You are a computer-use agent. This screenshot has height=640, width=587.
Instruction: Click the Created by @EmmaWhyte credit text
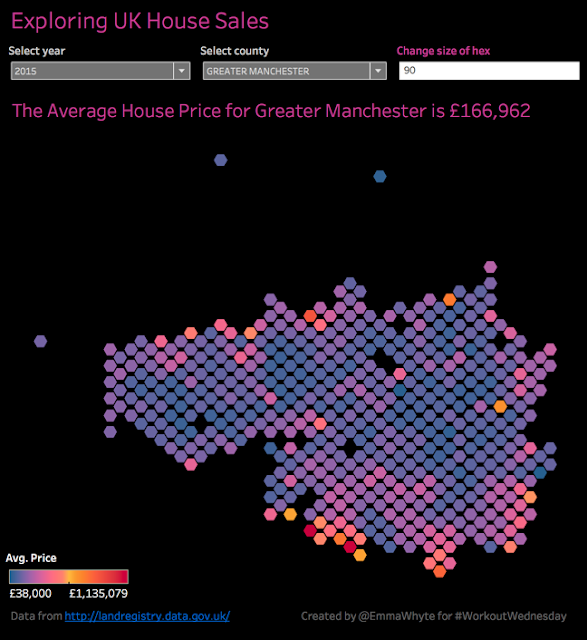pyautogui.click(x=434, y=616)
